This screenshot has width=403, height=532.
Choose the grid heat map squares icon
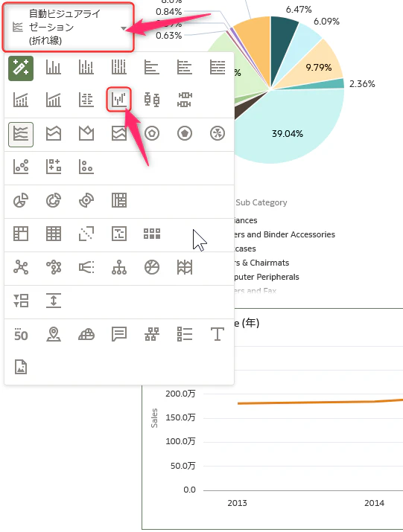pos(151,234)
